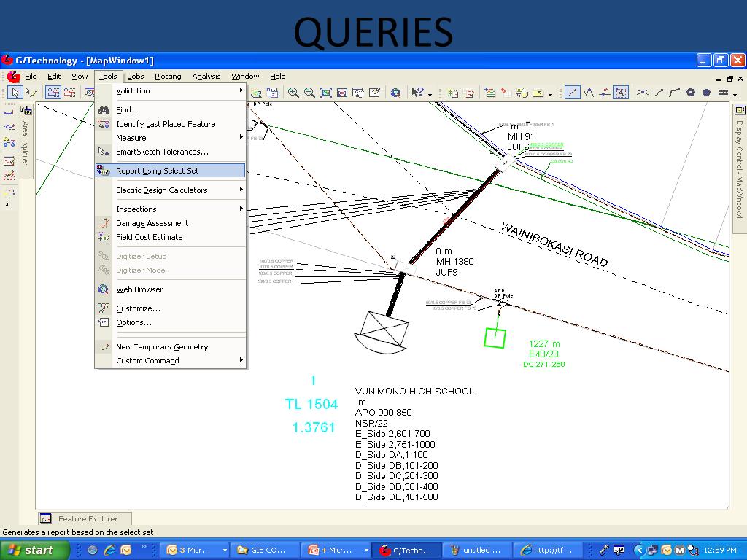Open the Edit menu
Viewport: 747px width, 560px height.
pyautogui.click(x=54, y=76)
